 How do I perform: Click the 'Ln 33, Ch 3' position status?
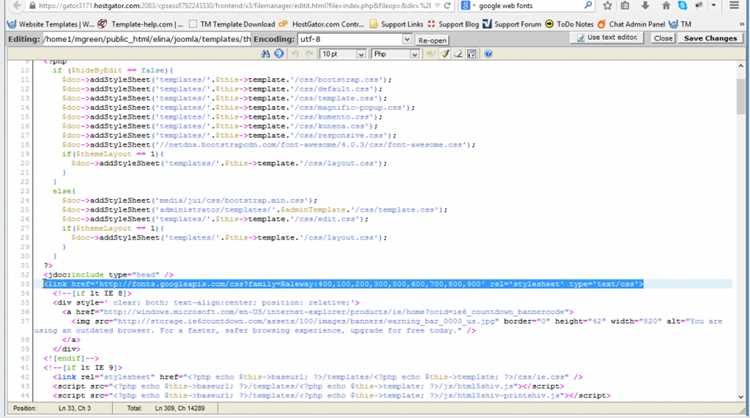[x=74, y=408]
